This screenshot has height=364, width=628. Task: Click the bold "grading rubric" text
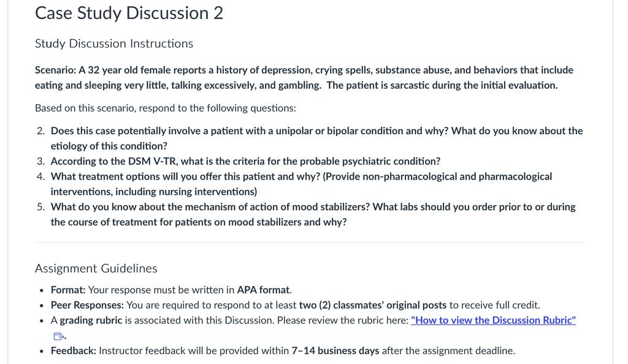point(91,320)
